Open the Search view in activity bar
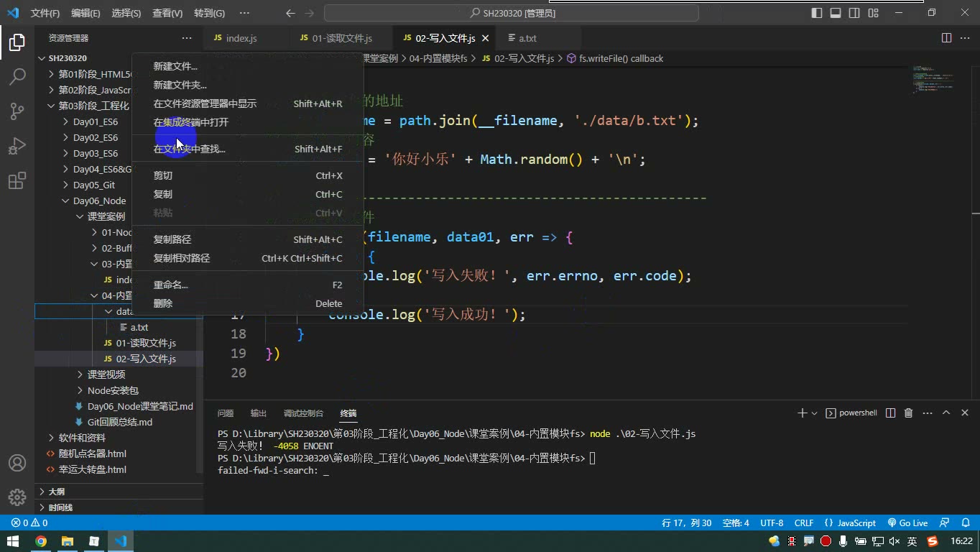 [x=17, y=76]
